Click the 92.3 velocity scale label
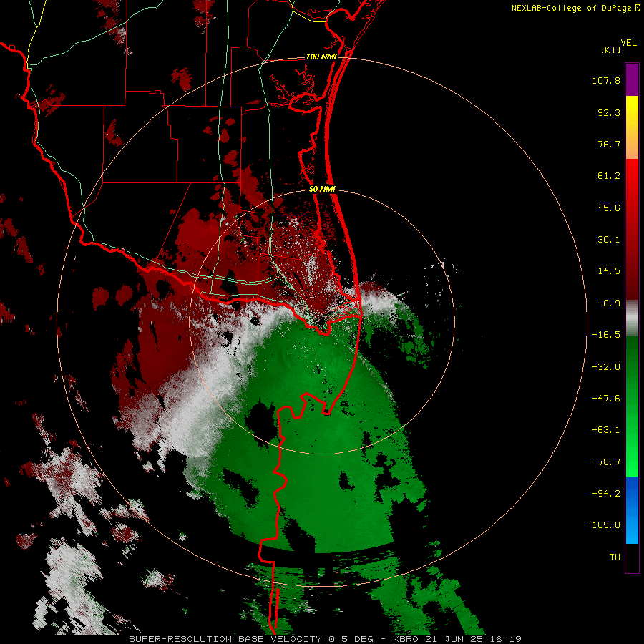This screenshot has width=644, height=644. pos(609,112)
